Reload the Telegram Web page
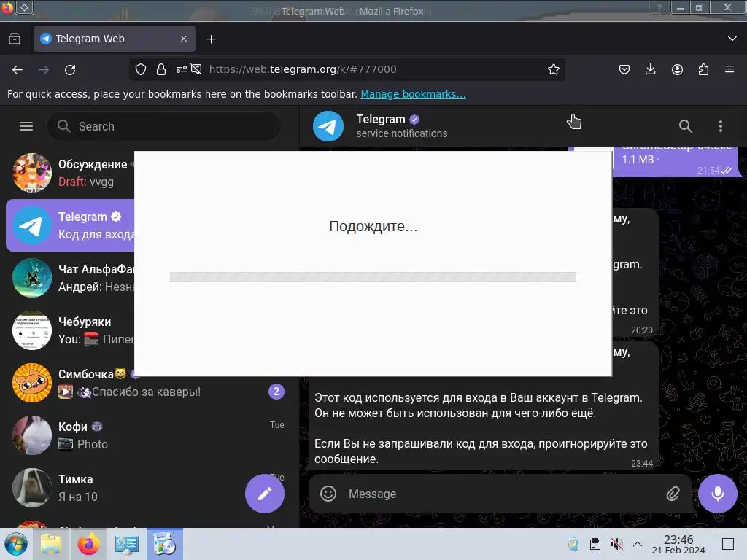The image size is (747, 560). point(70,69)
